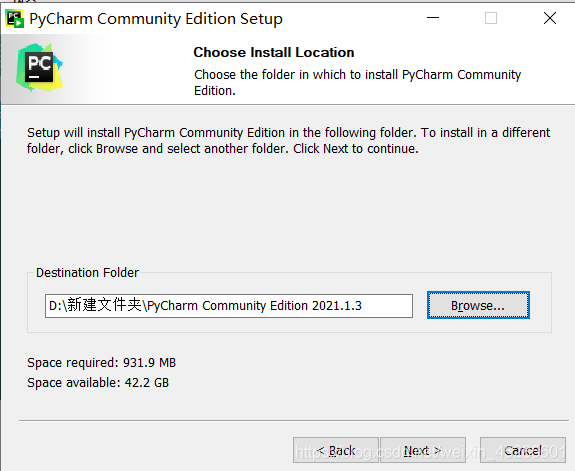Click the large PC logo in the header
The width and height of the screenshot is (575, 471).
click(x=39, y=67)
